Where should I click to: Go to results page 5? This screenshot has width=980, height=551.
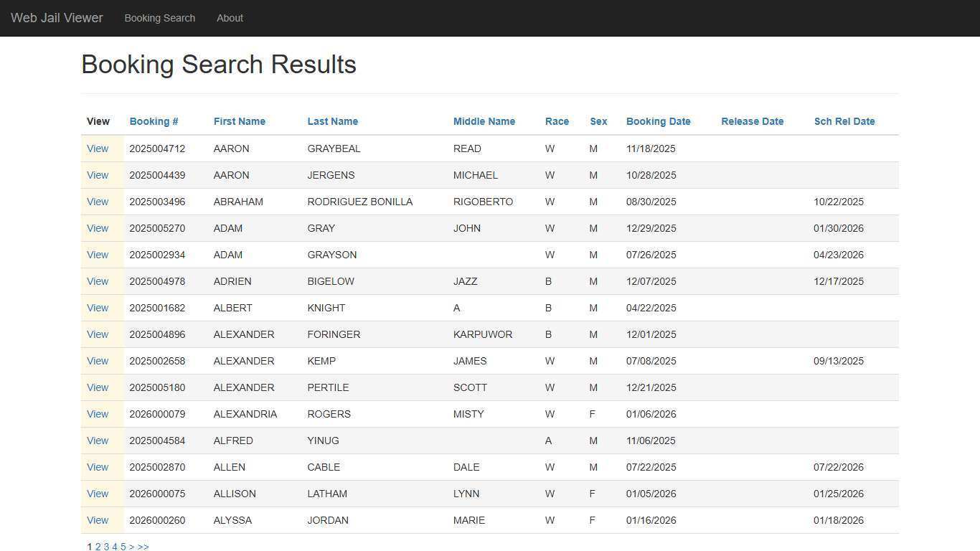(123, 547)
